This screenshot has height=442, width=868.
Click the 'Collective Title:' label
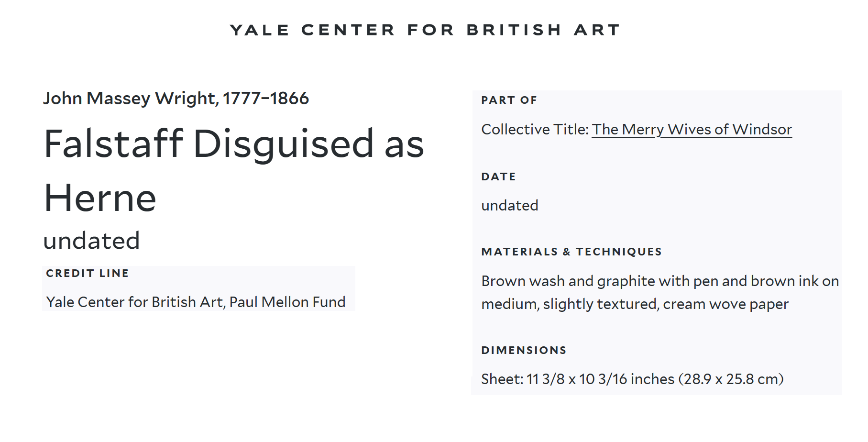tap(535, 130)
